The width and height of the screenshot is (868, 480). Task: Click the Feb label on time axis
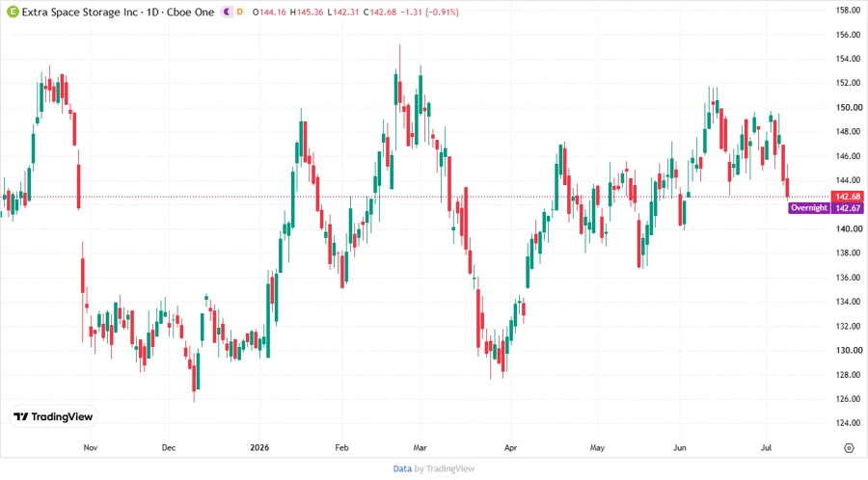[341, 447]
